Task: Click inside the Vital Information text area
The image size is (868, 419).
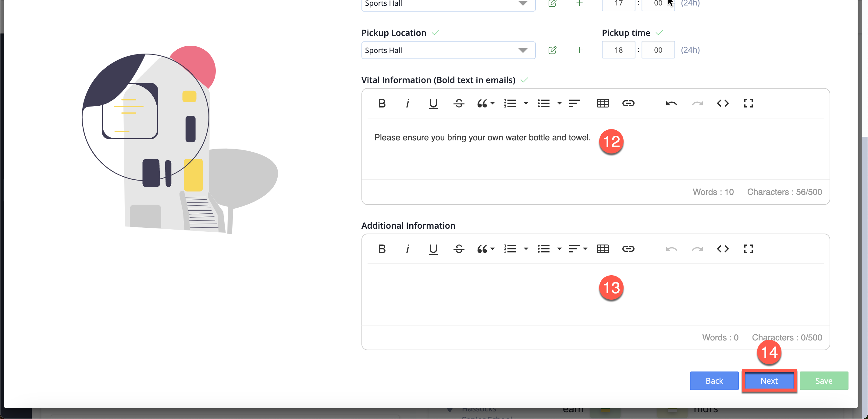Action: 596,149
